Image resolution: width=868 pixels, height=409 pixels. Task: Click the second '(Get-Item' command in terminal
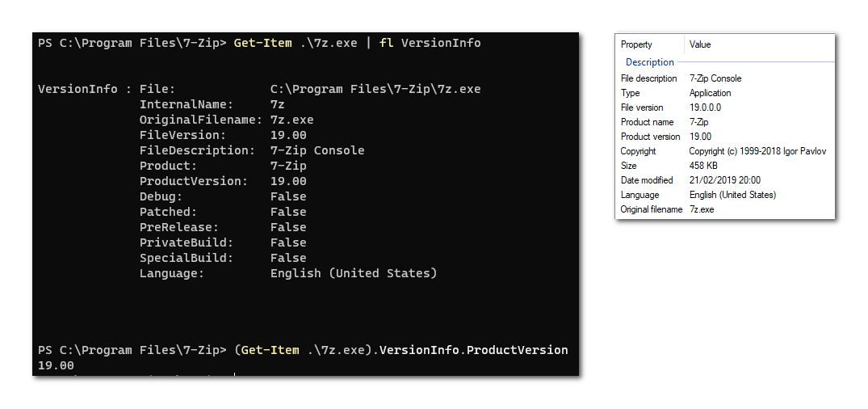(266, 350)
